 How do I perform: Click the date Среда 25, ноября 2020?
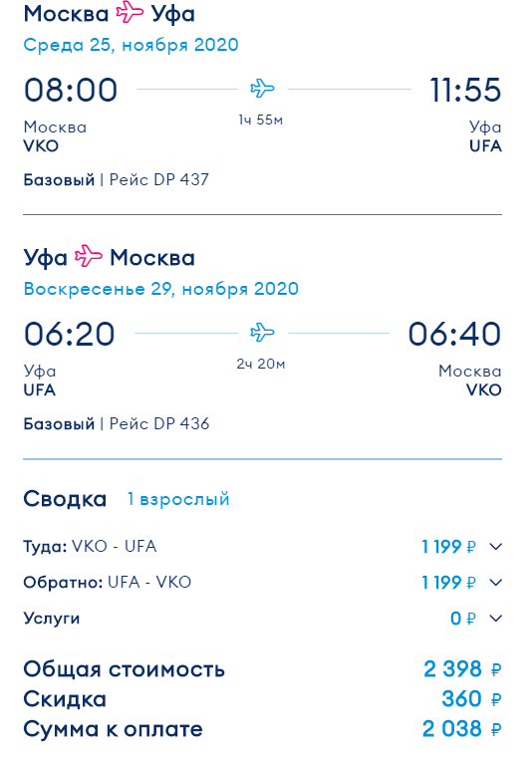click(x=131, y=45)
